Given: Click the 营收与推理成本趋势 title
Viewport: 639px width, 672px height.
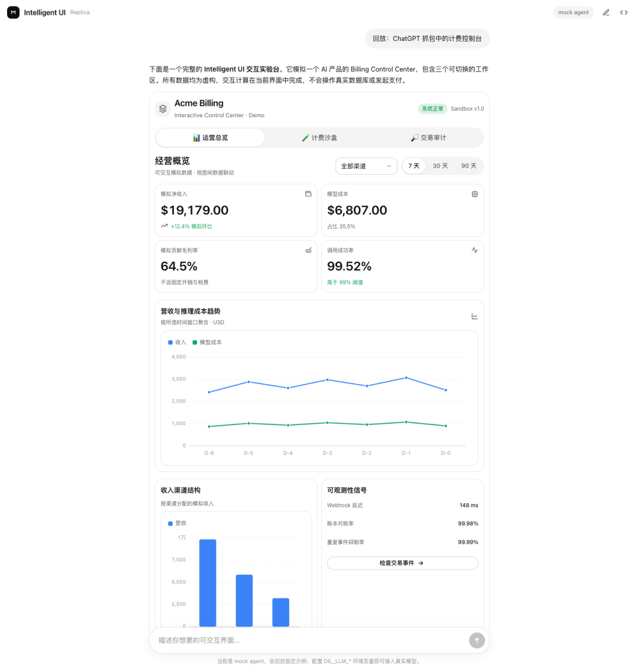Looking at the screenshot, I should (x=191, y=311).
